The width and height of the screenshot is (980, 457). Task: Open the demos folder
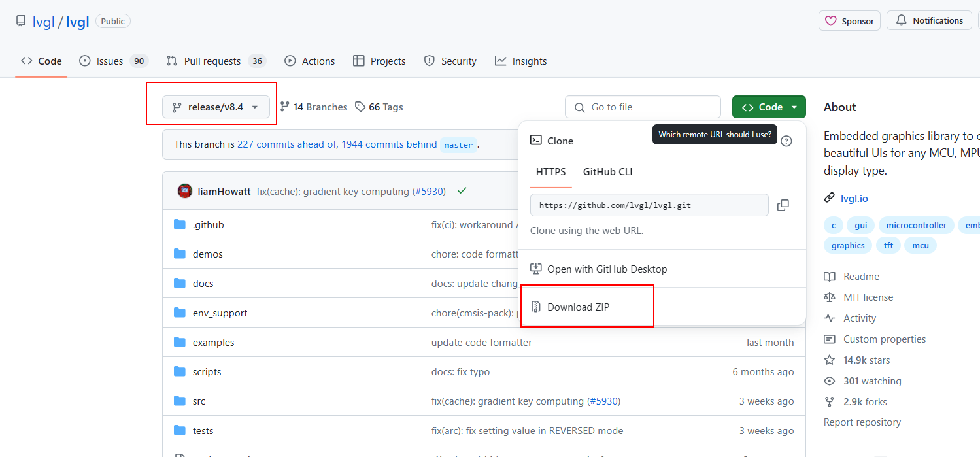pos(208,254)
